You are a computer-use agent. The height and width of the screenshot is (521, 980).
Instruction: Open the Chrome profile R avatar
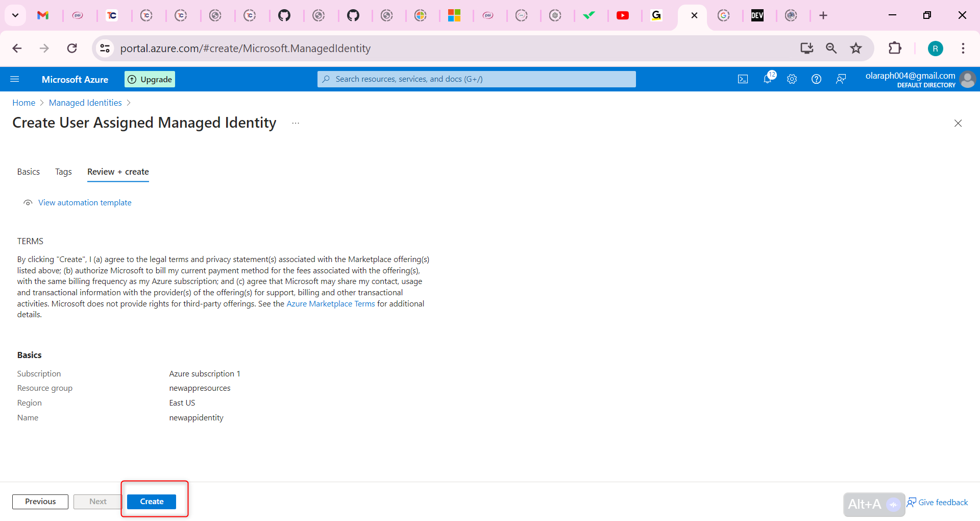pos(936,49)
